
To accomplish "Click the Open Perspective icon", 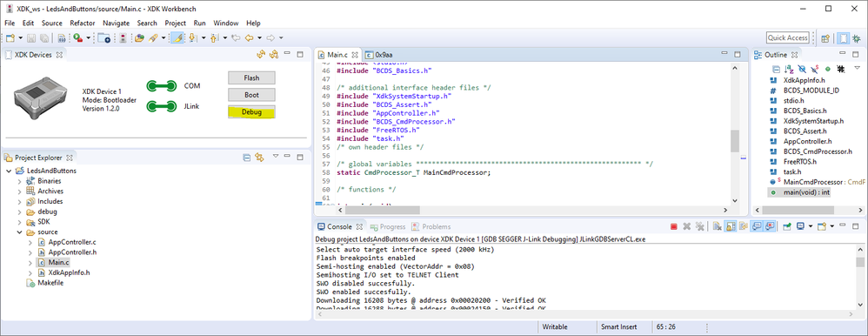I will [x=825, y=38].
